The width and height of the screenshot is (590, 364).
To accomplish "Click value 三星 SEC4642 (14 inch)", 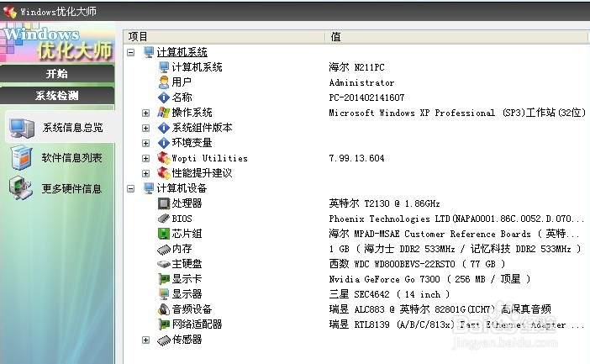I will 389,294.
